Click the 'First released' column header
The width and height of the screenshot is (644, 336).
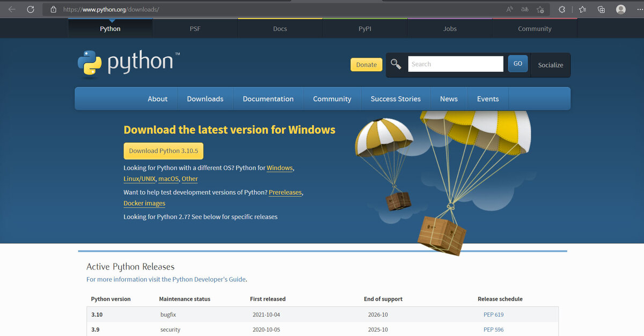click(x=268, y=299)
